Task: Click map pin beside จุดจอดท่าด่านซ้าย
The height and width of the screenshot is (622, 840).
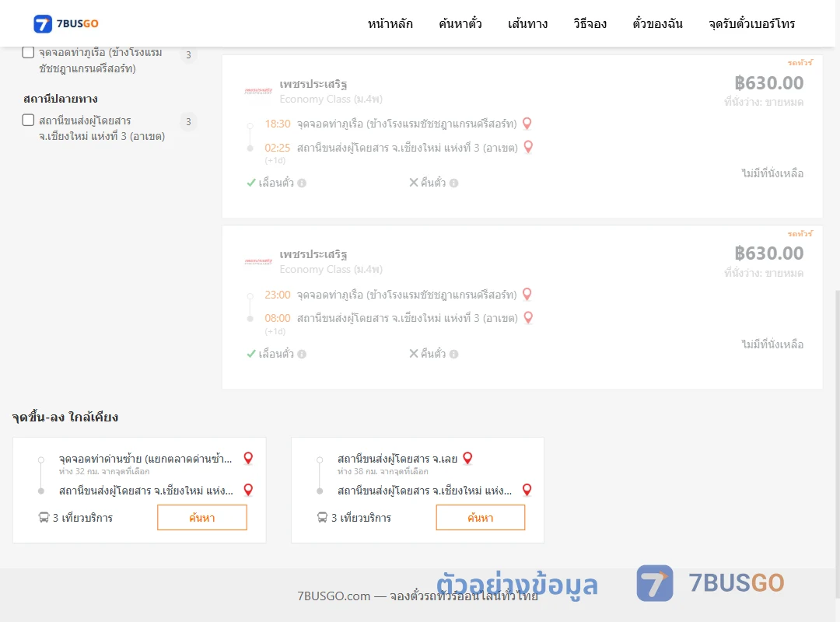Action: point(248,458)
